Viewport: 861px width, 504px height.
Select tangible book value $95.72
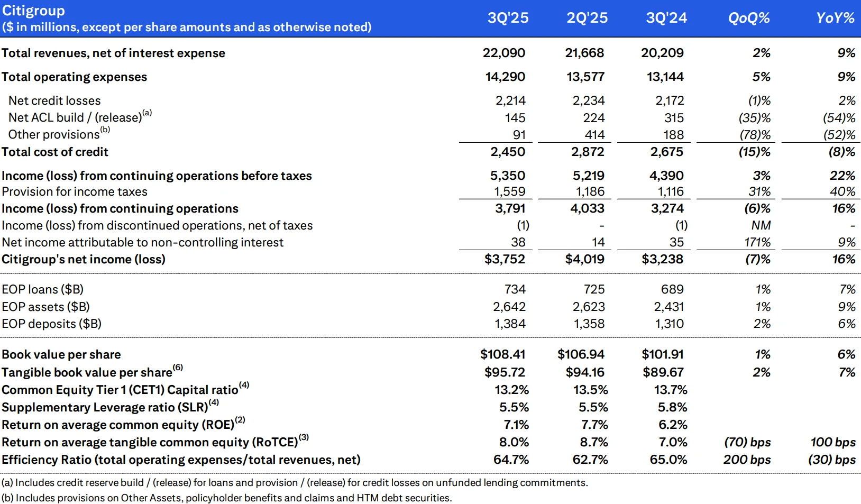505,372
